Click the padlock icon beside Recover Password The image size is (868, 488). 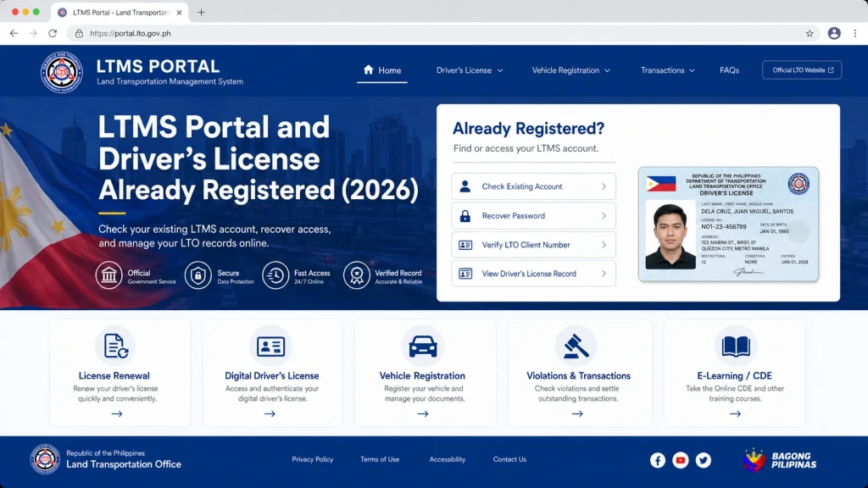click(465, 216)
